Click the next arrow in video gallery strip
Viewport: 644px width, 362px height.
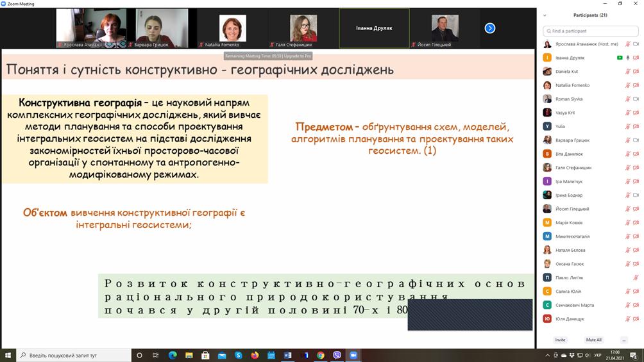coord(489,28)
